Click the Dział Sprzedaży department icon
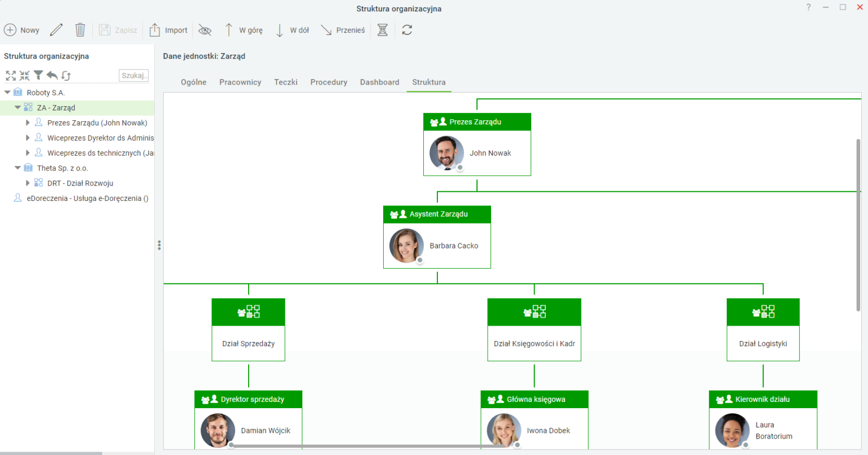Screen dimensions: 868x455 [249, 312]
